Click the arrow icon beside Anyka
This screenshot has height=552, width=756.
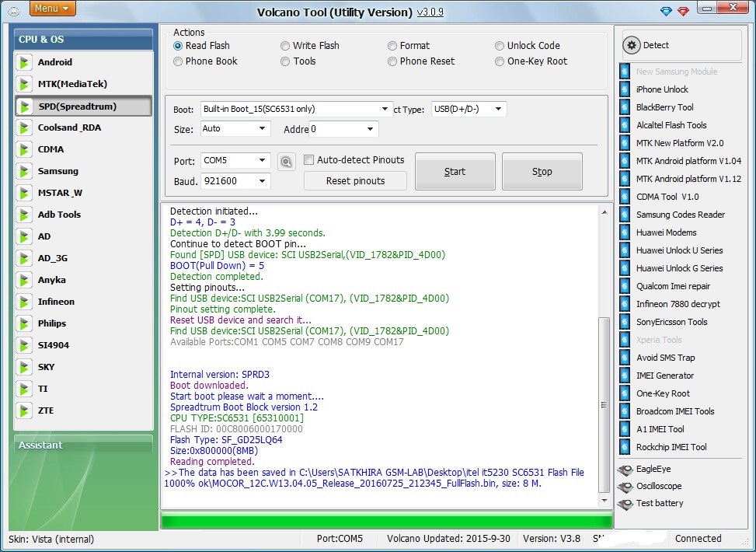point(23,280)
